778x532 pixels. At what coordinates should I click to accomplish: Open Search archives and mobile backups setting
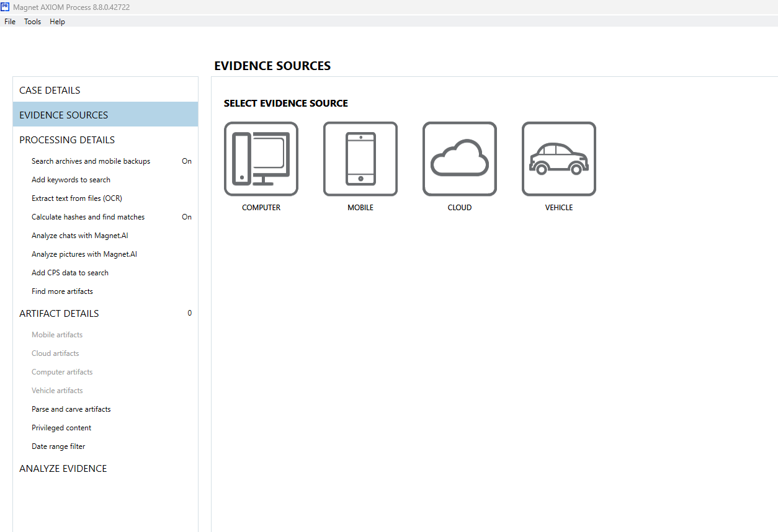point(91,161)
